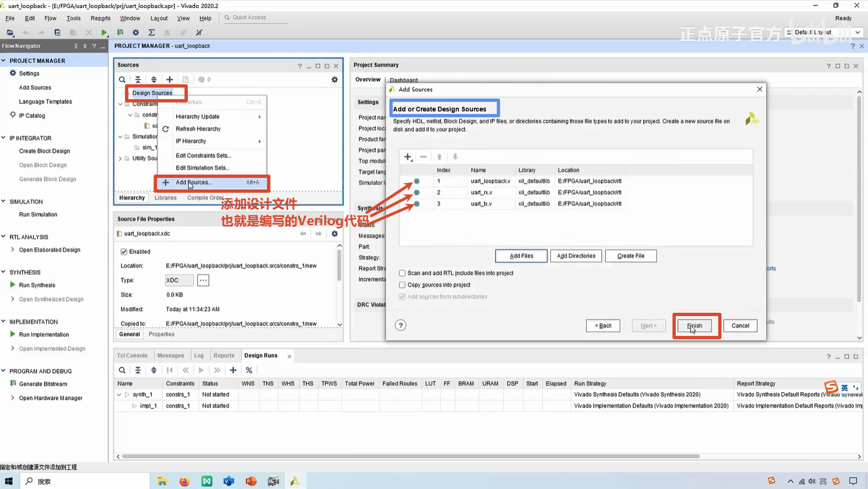Screen dimensions: 868x489
Task: Open IP Catalog in Flow Navigator
Action: 32,116
